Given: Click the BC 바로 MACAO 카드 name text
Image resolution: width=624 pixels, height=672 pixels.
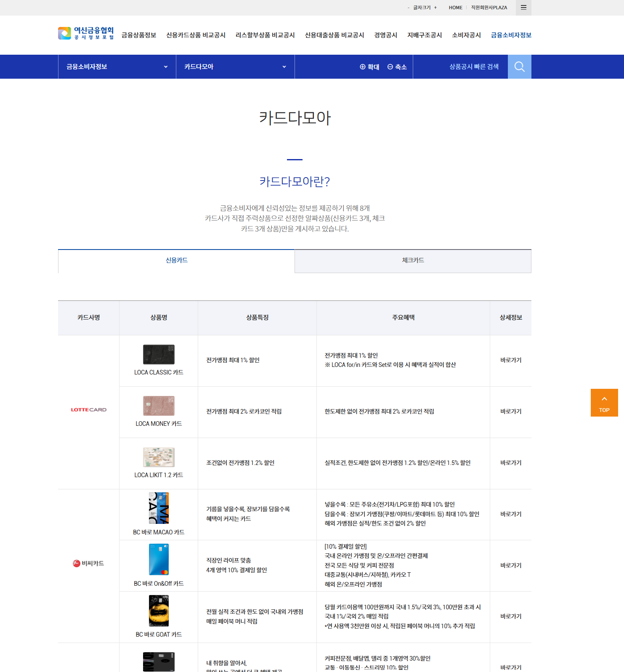Looking at the screenshot, I should click(159, 532).
